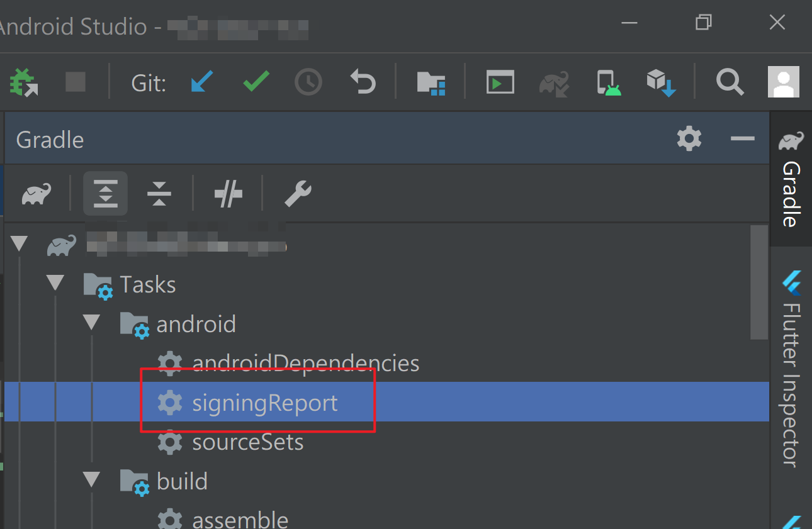This screenshot has height=529, width=812.
Task: Restore down the Android Studio window
Action: (x=703, y=23)
